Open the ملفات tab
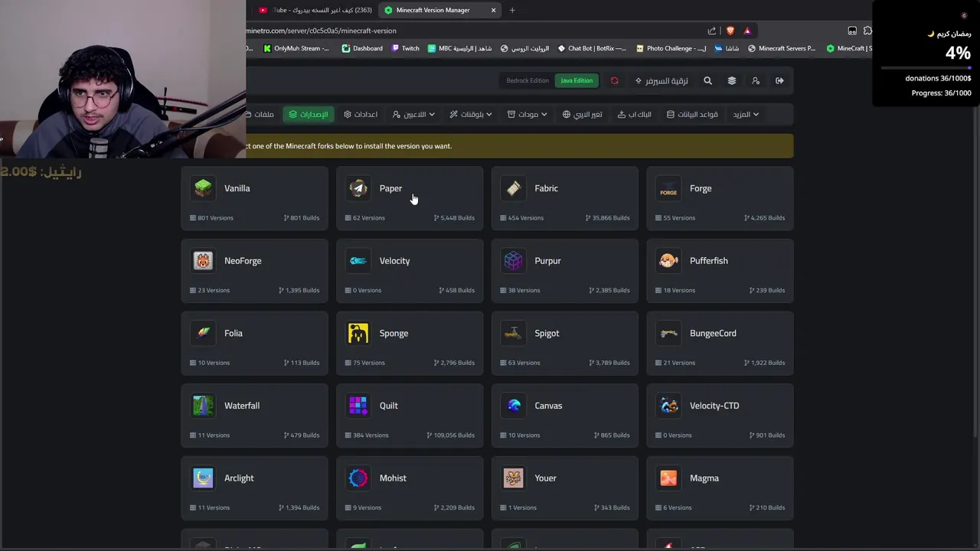This screenshot has width=980, height=551. [x=260, y=114]
